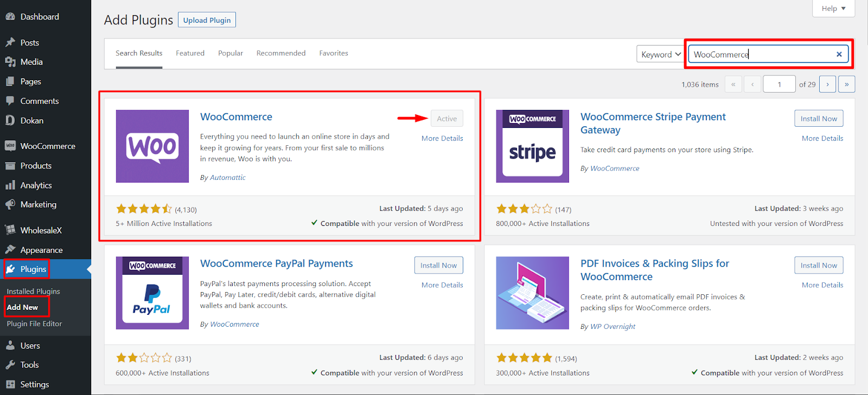Click the Dokan icon in sidebar
This screenshot has width=868, height=395.
tap(10, 120)
